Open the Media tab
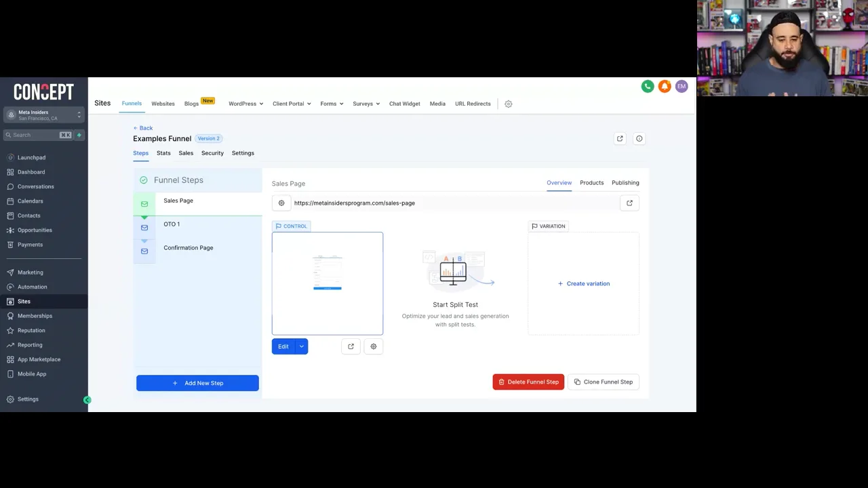Screen dimensions: 868x488 (437, 104)
